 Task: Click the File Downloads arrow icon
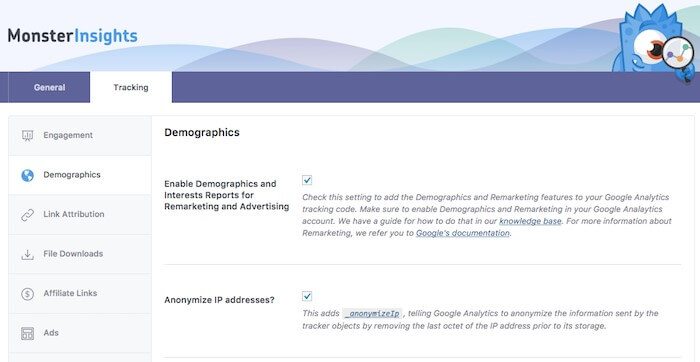pos(28,254)
